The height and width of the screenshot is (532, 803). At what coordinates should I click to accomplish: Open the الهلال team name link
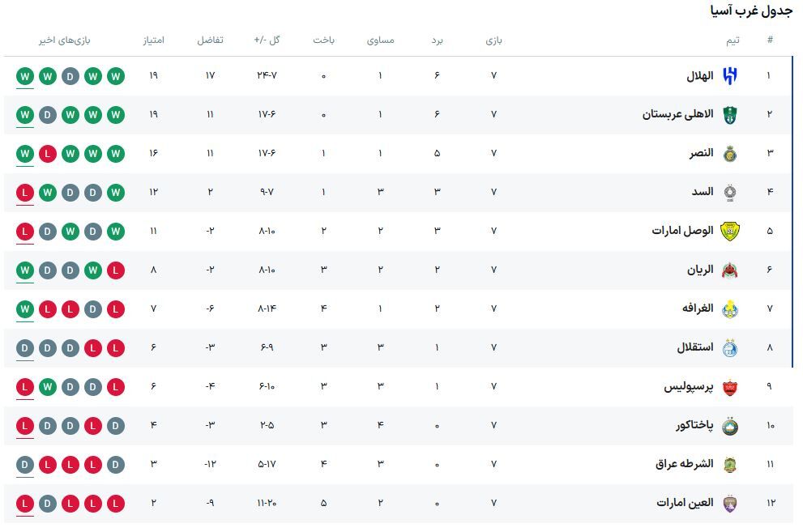(699, 76)
